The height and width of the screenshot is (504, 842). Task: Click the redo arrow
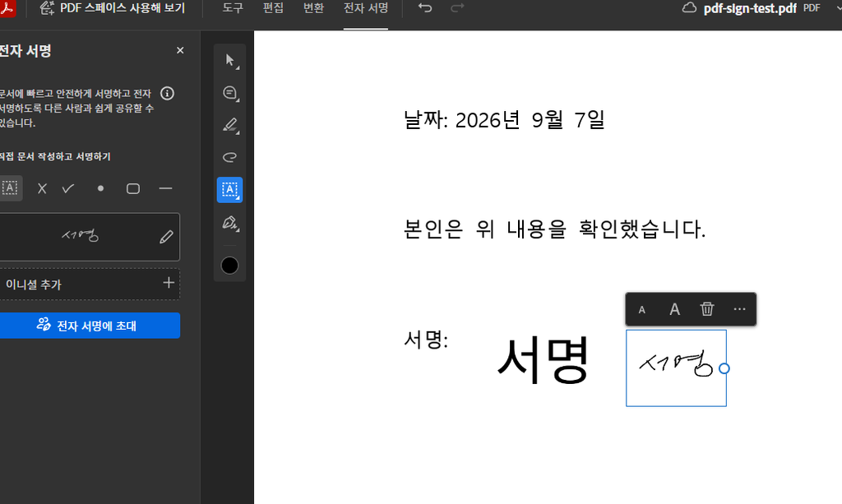[x=457, y=8]
